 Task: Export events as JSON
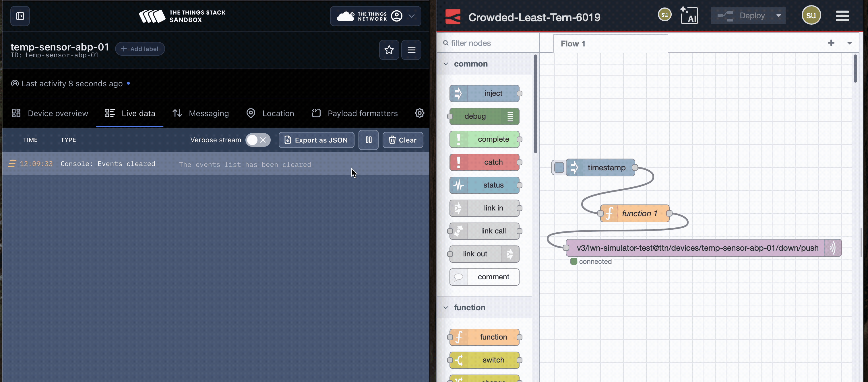[316, 140]
